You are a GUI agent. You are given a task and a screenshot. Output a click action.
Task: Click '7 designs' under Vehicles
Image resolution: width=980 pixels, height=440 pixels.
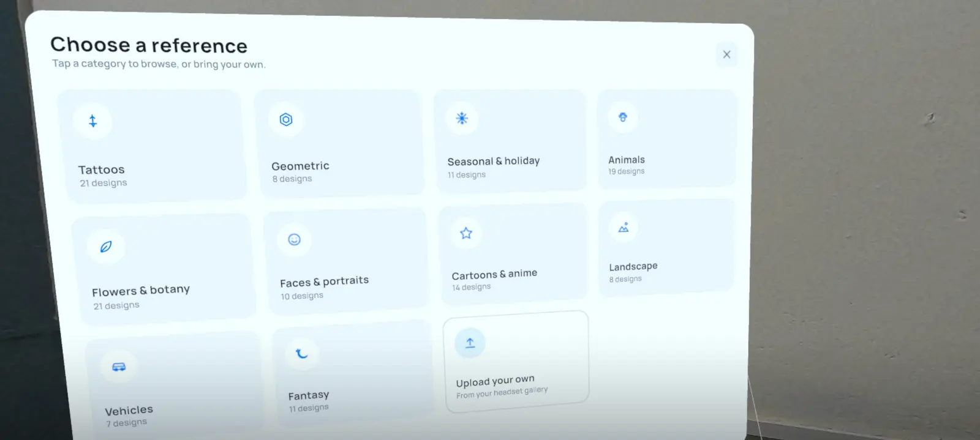127,423
